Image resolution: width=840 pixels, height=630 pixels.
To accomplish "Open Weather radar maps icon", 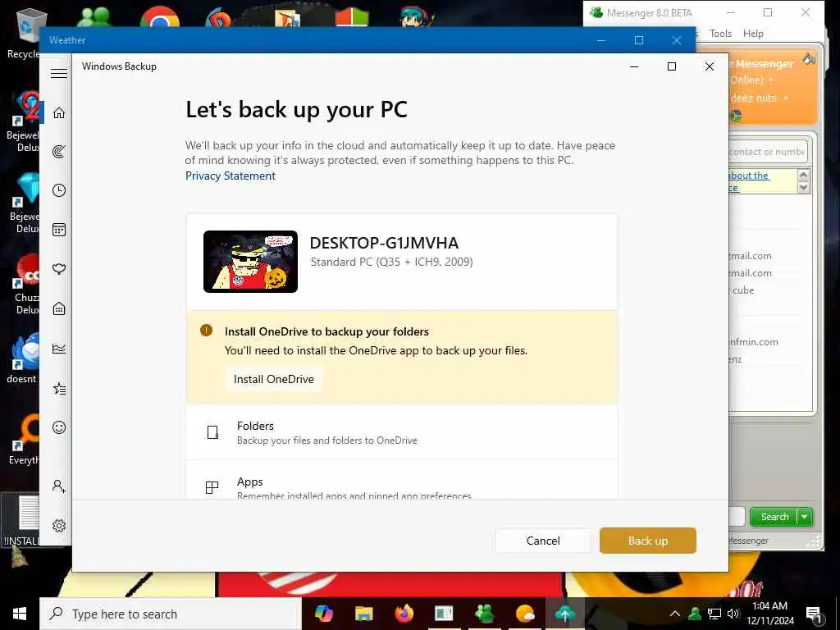I will [x=59, y=152].
